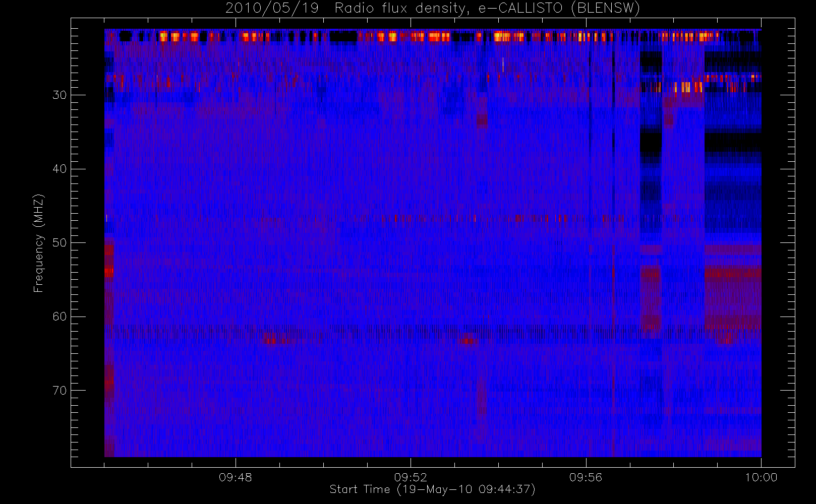This screenshot has height=504, width=816.
Task: Select the 10:00 time tick label
Action: tap(761, 477)
